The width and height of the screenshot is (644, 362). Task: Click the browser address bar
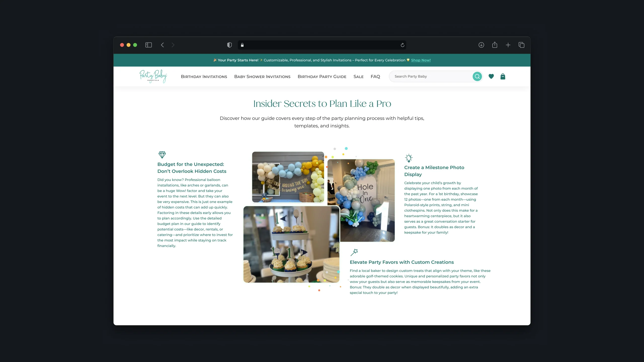tap(322, 45)
